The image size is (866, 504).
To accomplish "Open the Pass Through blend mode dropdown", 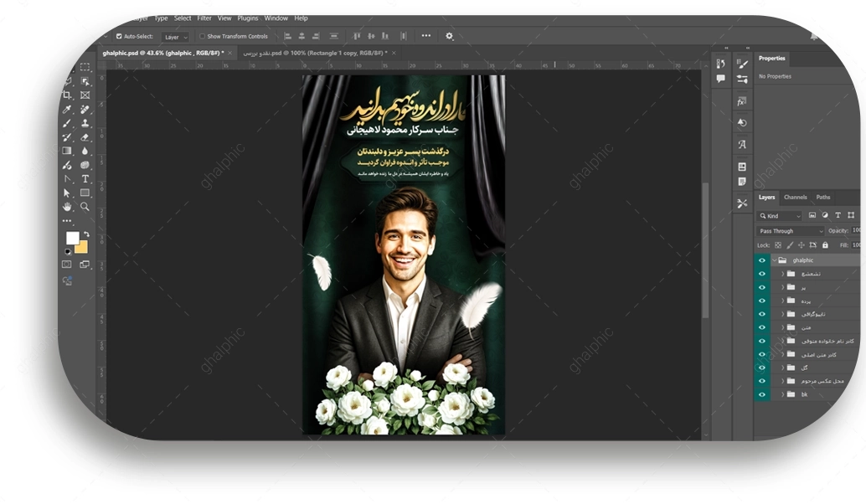I will (790, 231).
